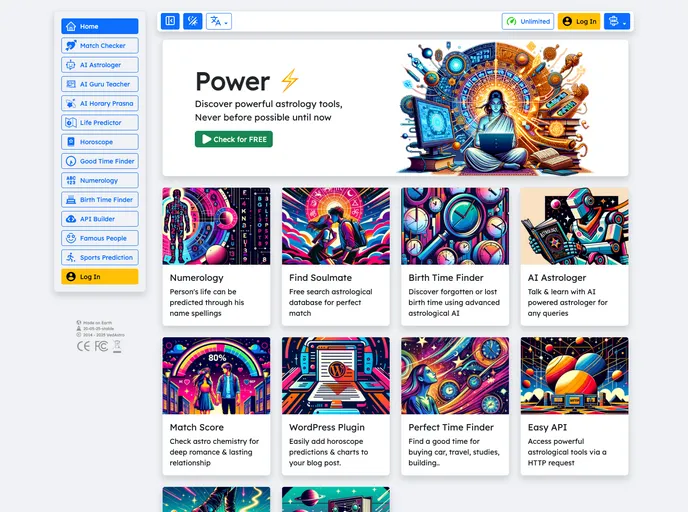Open the language translation dropdown

pos(218,21)
